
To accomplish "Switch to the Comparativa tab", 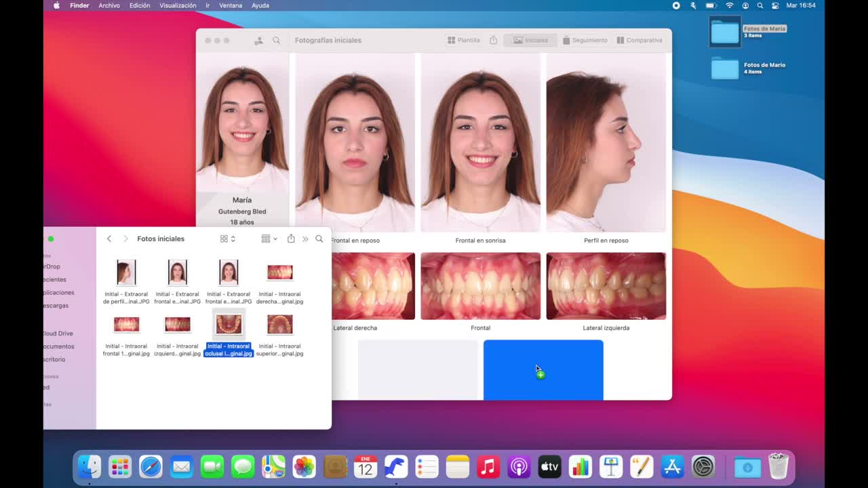I will tap(639, 40).
